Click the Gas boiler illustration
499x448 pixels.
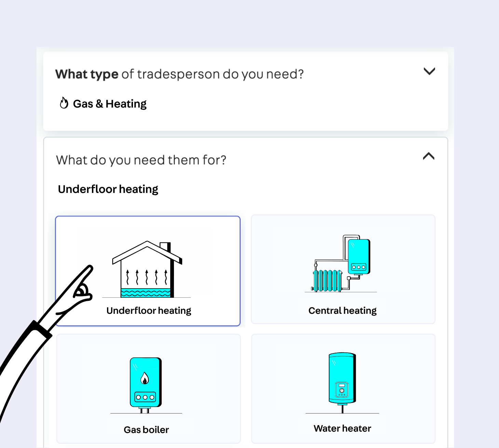(146, 383)
